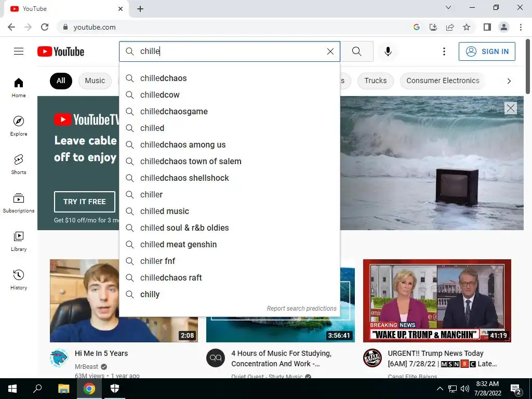The image size is (532, 399).
Task: Click the Google icon in address bar
Action: pyautogui.click(x=417, y=27)
